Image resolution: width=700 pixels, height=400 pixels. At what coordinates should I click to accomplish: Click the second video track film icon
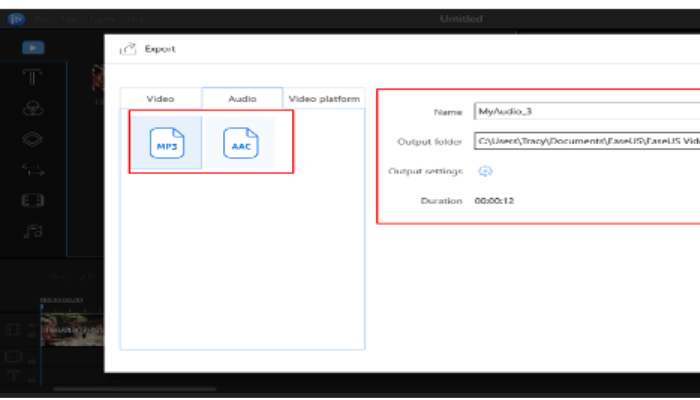pos(13,357)
